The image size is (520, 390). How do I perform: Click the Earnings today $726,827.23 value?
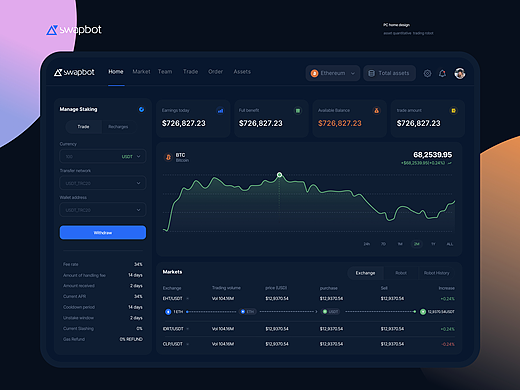click(x=184, y=123)
